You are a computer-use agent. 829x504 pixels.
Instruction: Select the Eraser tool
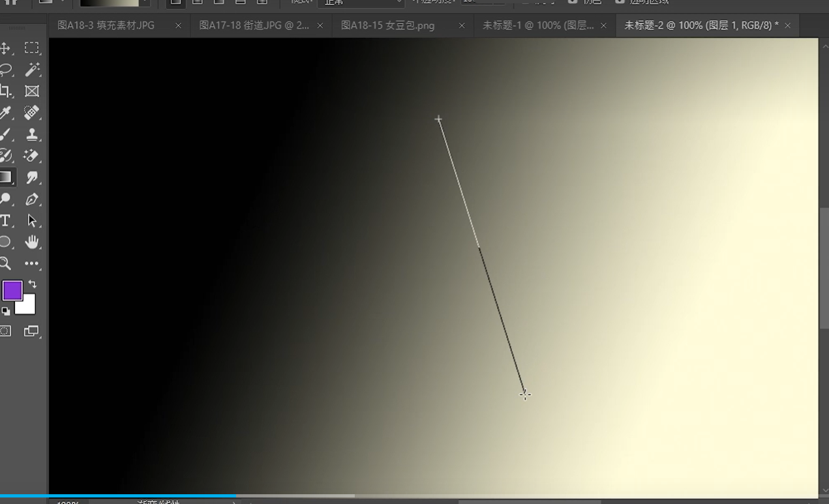point(31,156)
